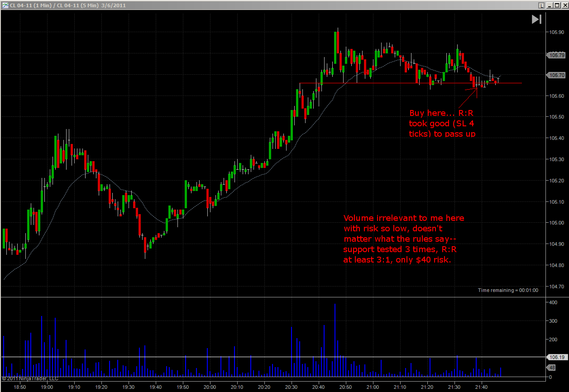Image resolution: width=569 pixels, height=392 pixels.
Task: Click the NinjaTrader chart window icon
Action: tap(5, 5)
